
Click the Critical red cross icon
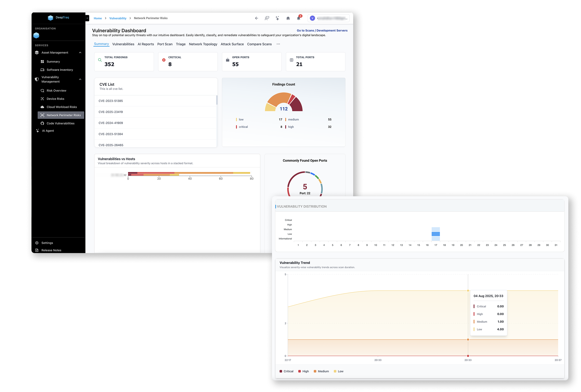(x=164, y=60)
